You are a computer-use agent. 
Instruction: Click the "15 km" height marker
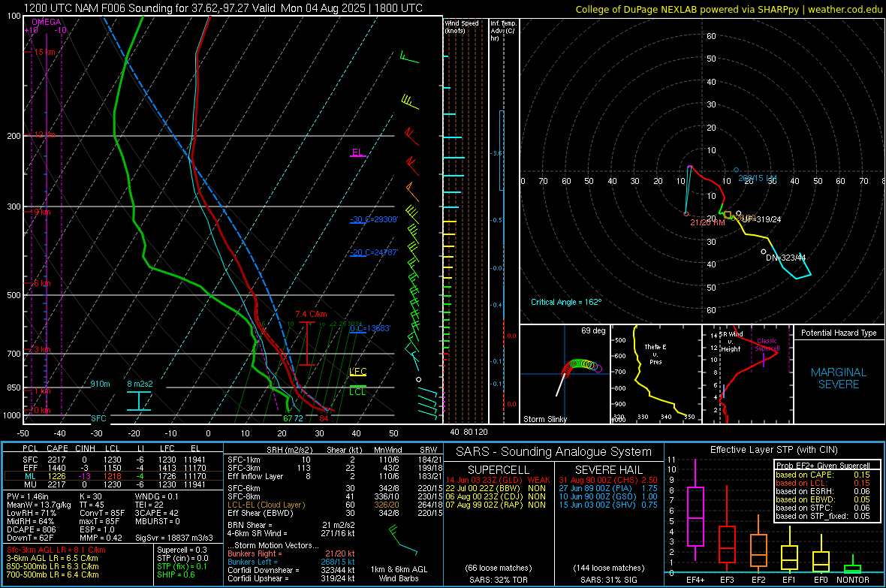[44, 52]
